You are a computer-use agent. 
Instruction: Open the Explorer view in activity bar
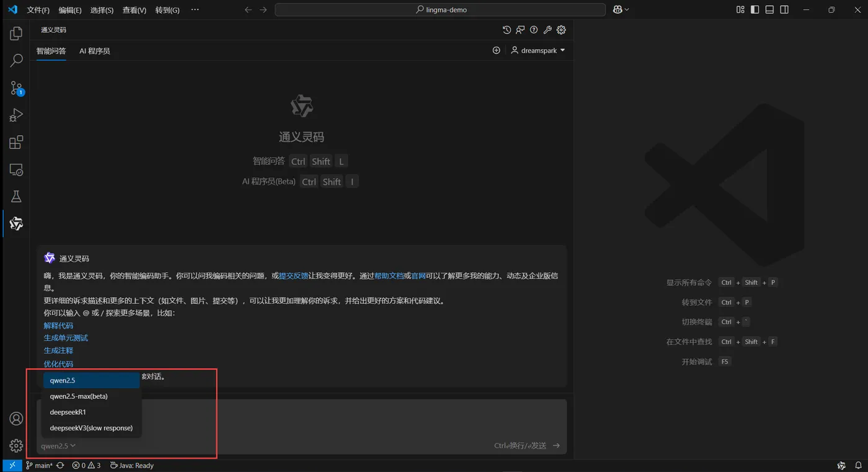click(16, 33)
